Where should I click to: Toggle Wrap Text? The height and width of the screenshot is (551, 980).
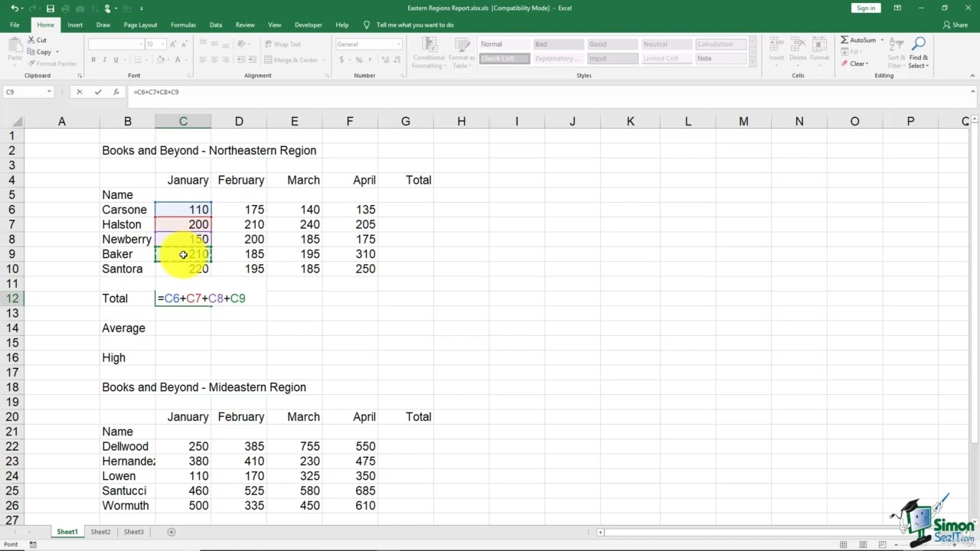(x=283, y=44)
